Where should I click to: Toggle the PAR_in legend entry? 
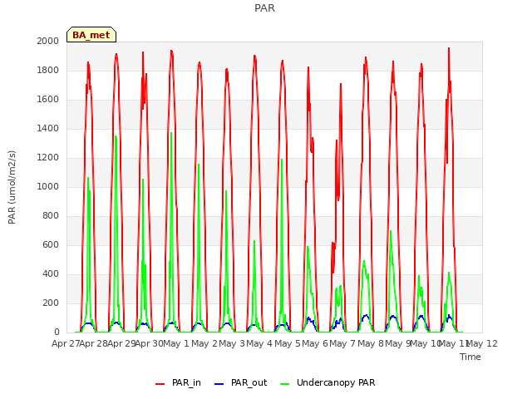[x=178, y=382]
